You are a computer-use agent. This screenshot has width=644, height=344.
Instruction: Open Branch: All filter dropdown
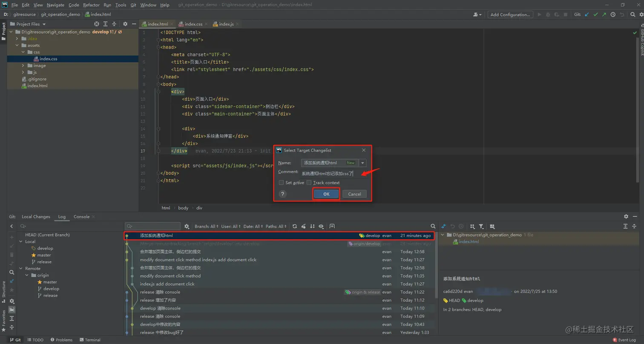(x=207, y=226)
